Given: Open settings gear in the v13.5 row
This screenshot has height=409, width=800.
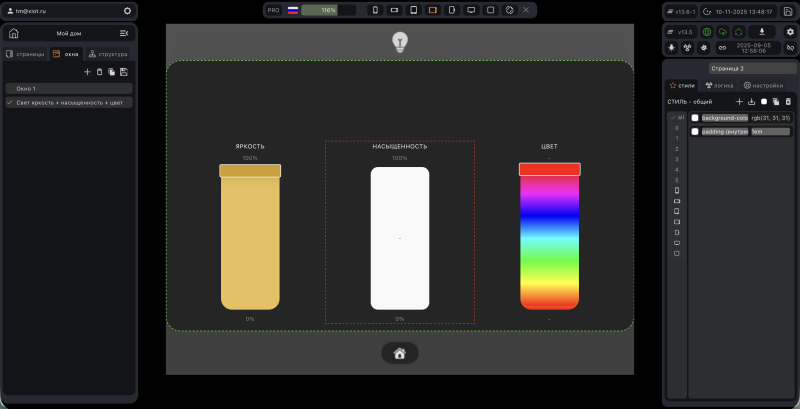Looking at the screenshot, I should [x=790, y=32].
